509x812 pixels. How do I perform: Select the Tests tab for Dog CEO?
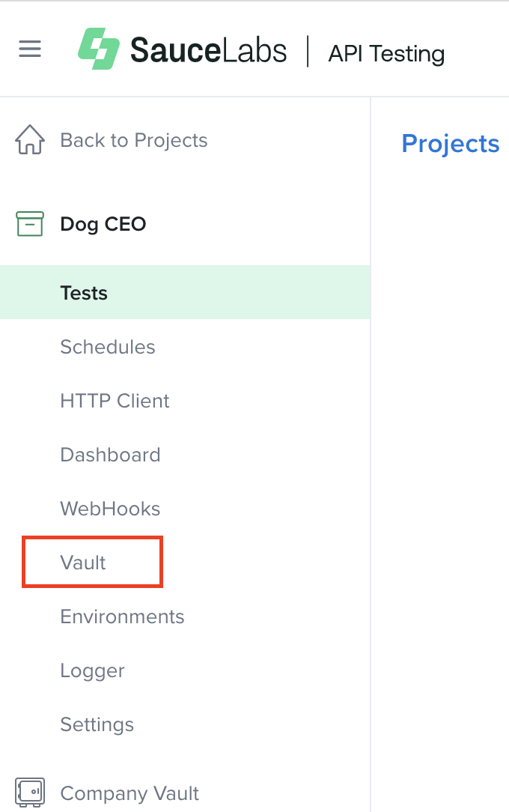pos(83,292)
